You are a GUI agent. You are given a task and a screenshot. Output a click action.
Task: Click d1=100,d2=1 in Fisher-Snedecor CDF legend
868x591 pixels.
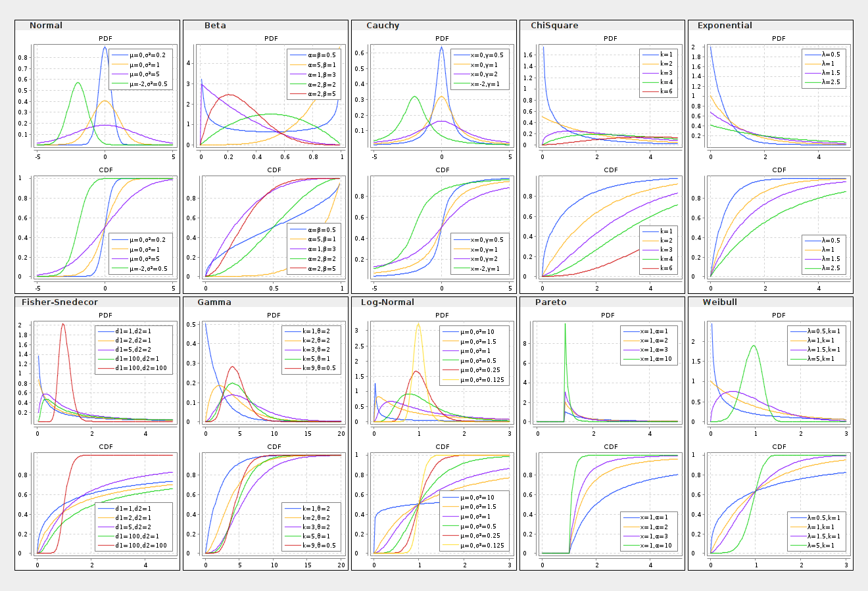[137, 536]
